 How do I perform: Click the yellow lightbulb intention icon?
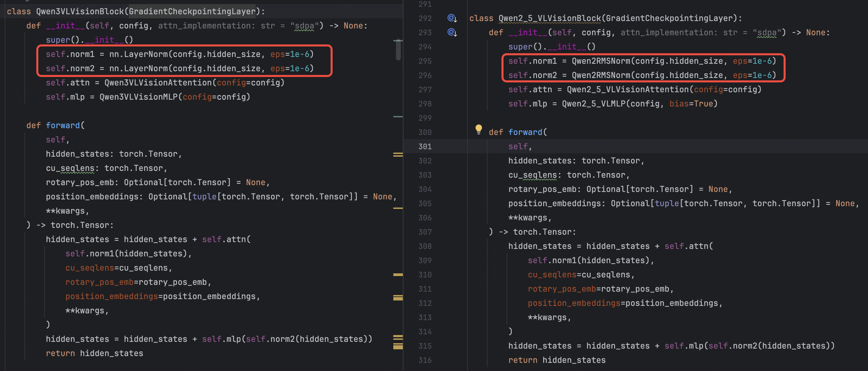tap(478, 129)
